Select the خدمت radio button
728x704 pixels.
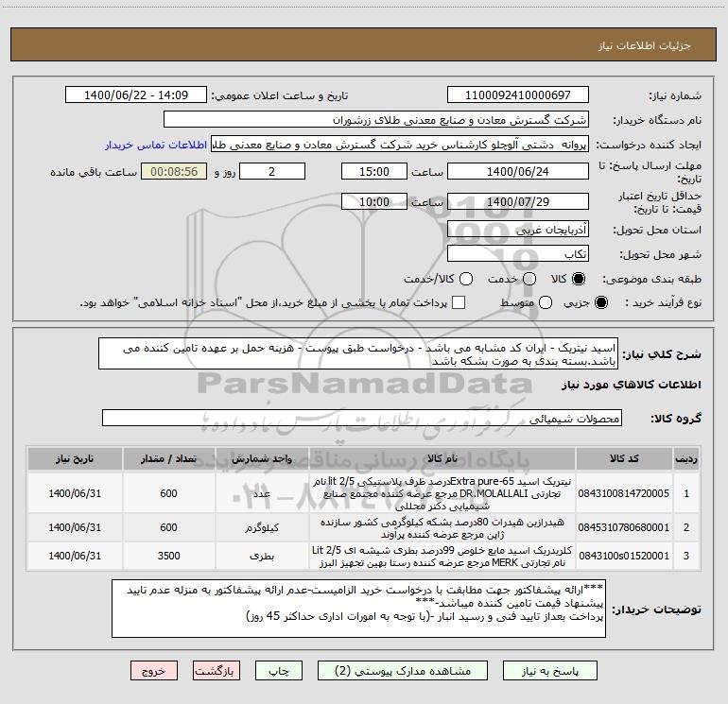(x=529, y=279)
